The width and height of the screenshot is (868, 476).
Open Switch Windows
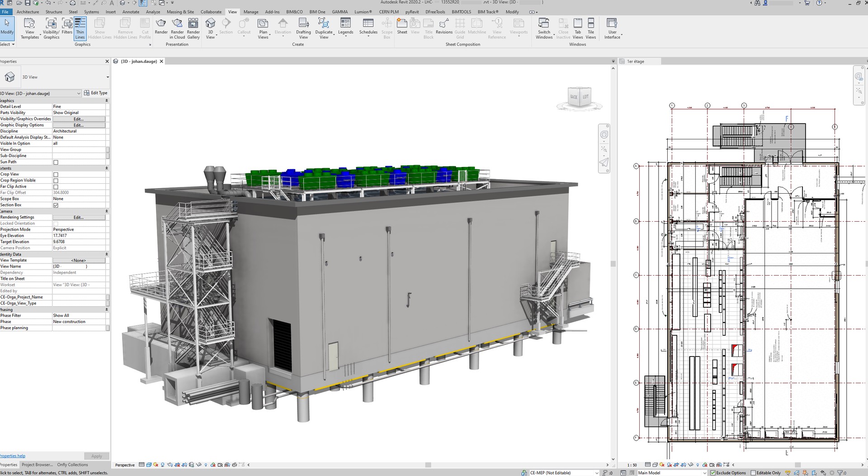(544, 27)
